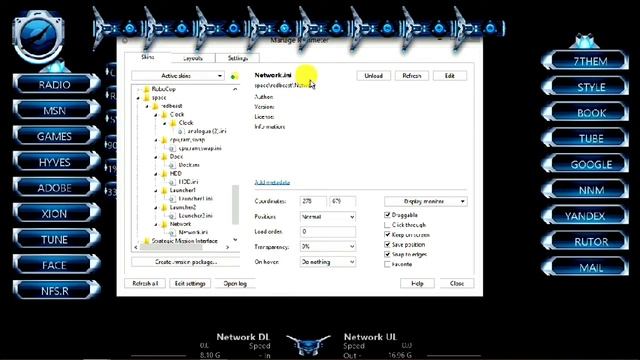Open the 7THEM launcher button

click(x=586, y=61)
